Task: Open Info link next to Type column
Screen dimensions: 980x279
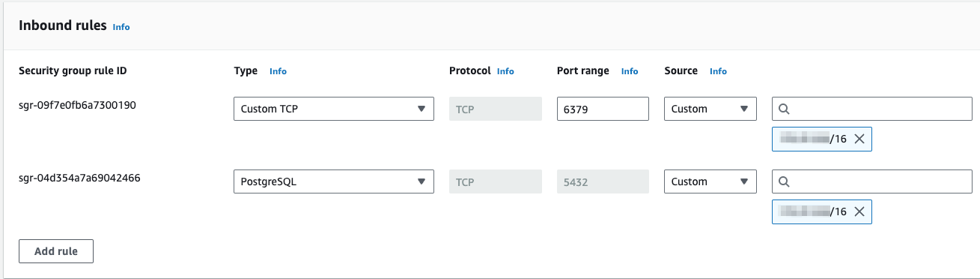Action: coord(278,71)
